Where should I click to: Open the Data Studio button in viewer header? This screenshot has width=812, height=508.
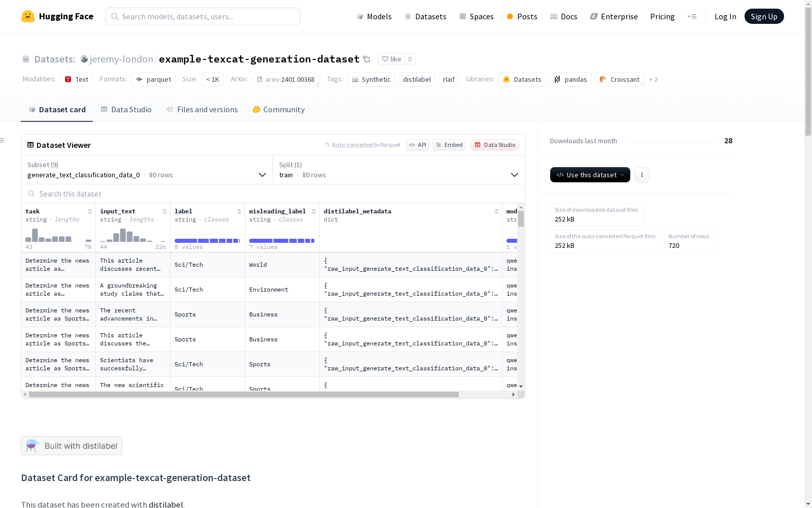494,145
